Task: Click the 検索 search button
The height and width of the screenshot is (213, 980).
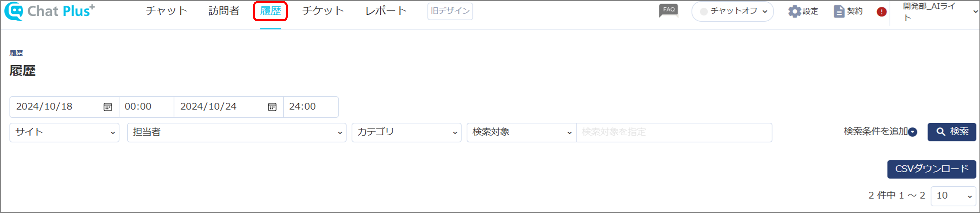Action: point(951,132)
